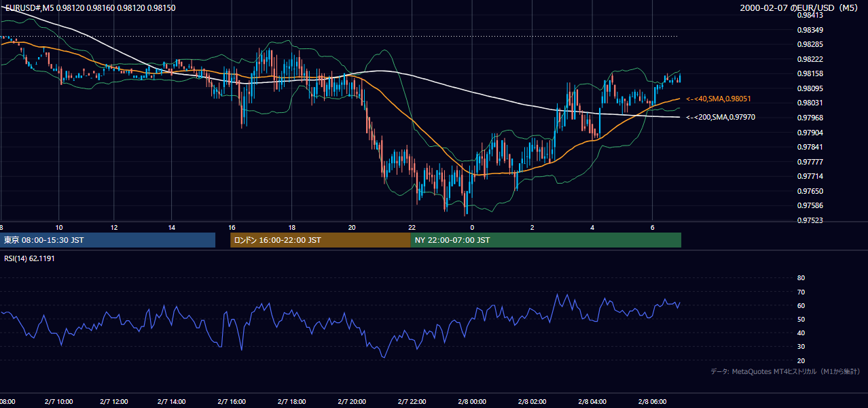The height and width of the screenshot is (408, 868).
Task: Click price axis value 0.98158
Action: pyautogui.click(x=810, y=74)
